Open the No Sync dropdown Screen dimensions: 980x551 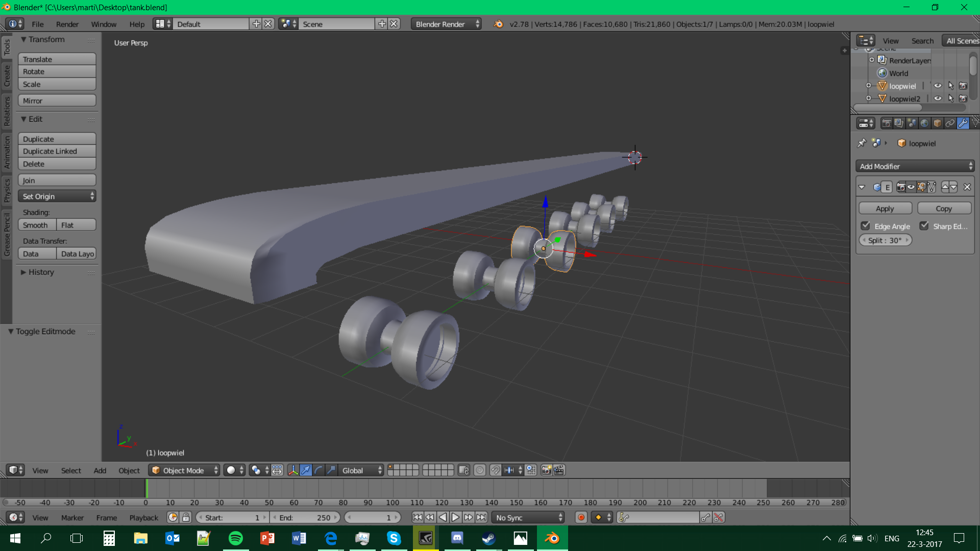pos(529,517)
